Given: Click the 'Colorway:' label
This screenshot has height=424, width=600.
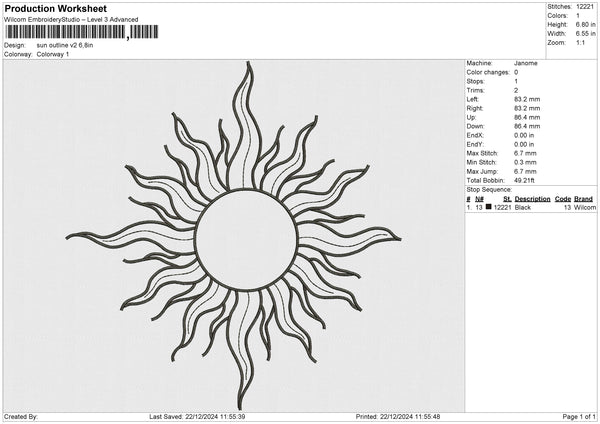Looking at the screenshot, I should (18, 54).
